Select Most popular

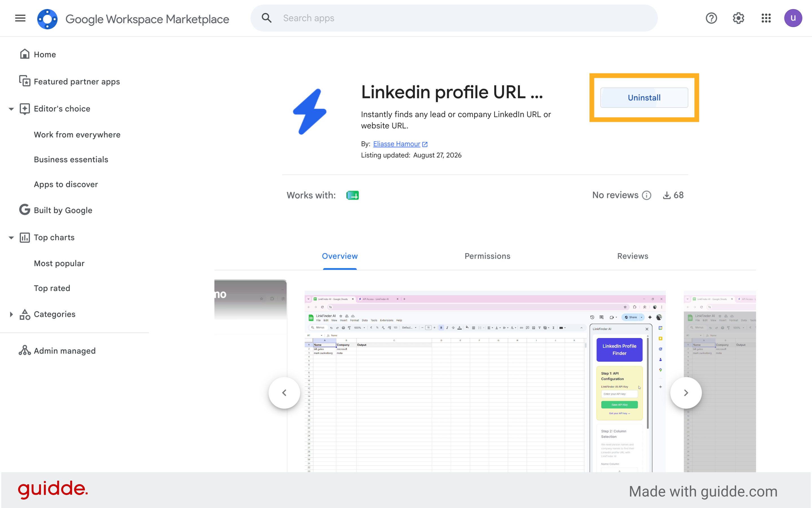coord(59,263)
